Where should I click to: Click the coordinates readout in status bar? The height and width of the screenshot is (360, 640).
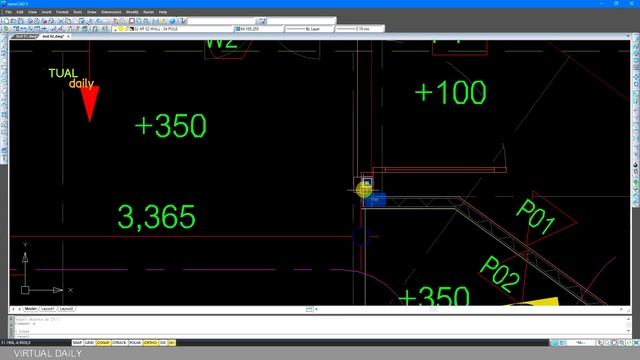point(16,343)
